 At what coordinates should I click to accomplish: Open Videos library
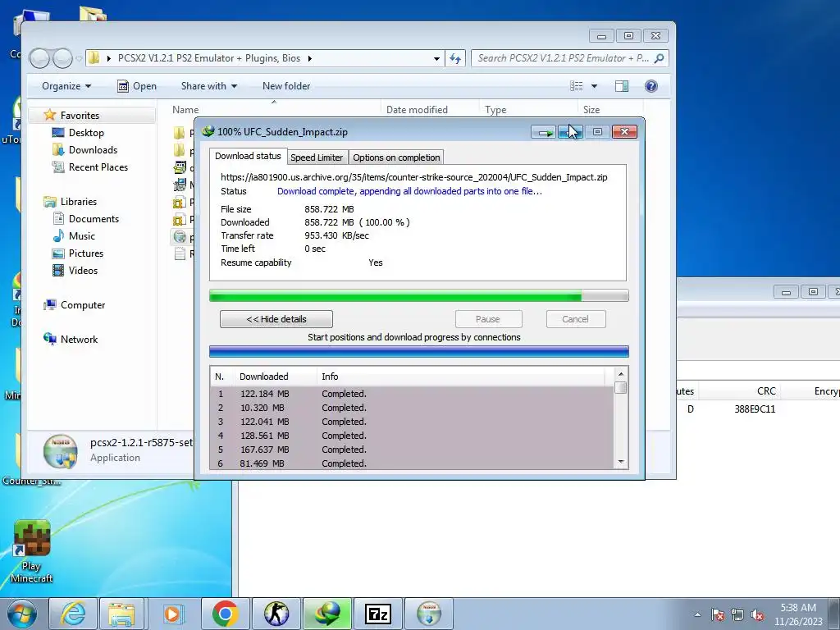[x=83, y=271]
